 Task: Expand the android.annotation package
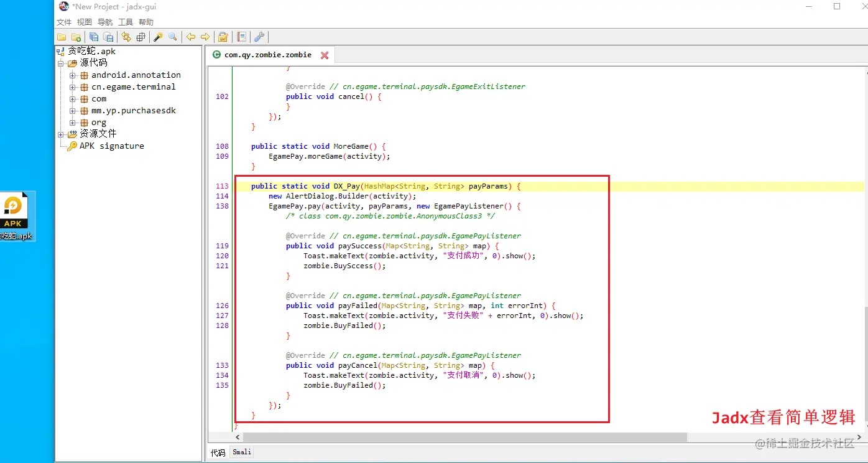73,75
